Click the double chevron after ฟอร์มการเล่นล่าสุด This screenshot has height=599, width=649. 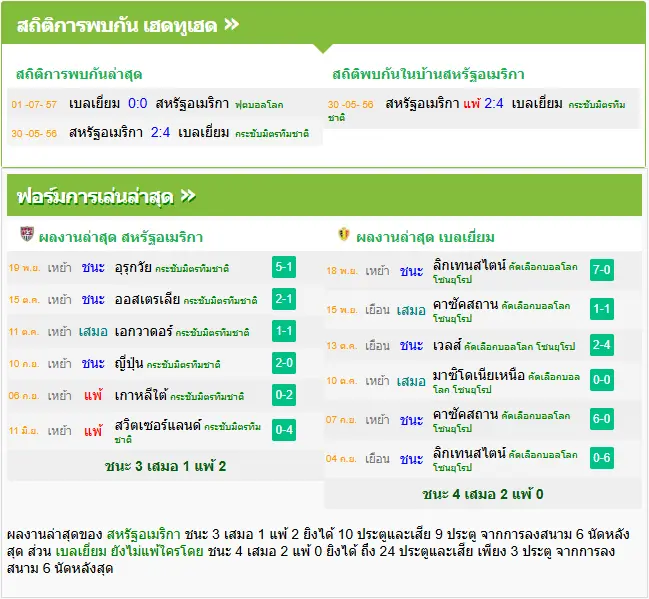click(x=188, y=196)
